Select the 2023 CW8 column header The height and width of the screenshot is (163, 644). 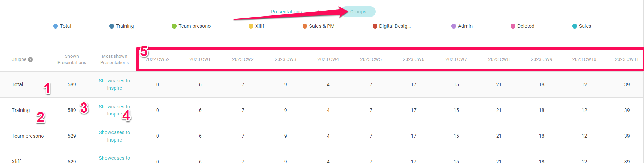[499, 59]
